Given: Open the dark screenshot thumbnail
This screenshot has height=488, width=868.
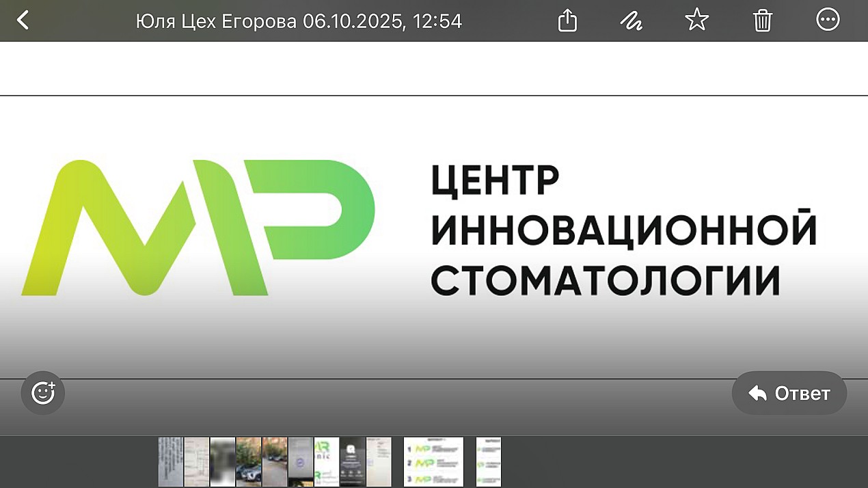Looking at the screenshot, I should click(352, 462).
